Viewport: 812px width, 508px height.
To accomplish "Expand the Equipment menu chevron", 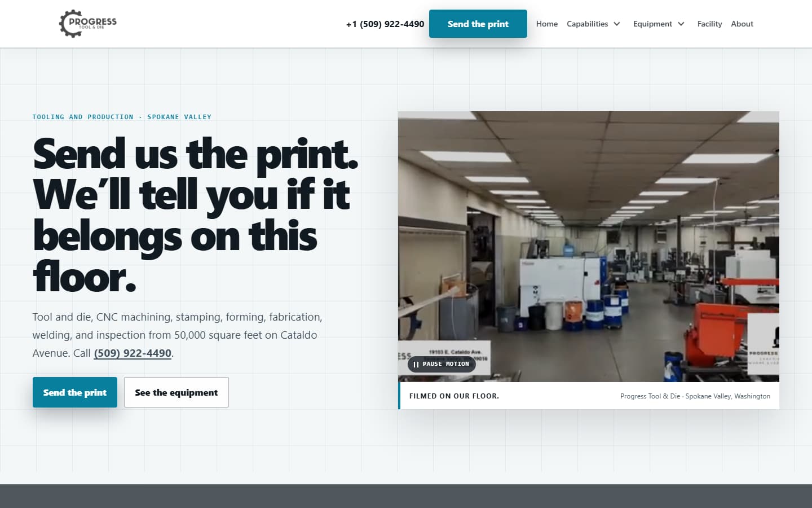I will 681,24.
